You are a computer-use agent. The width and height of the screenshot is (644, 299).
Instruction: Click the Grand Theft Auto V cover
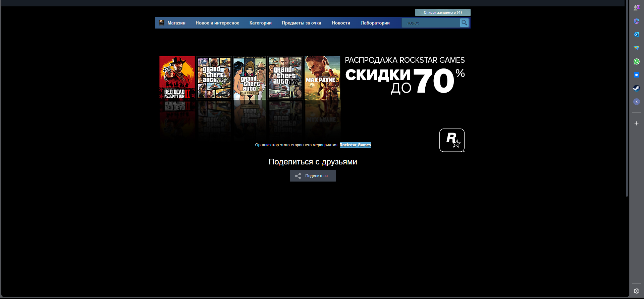[214, 78]
